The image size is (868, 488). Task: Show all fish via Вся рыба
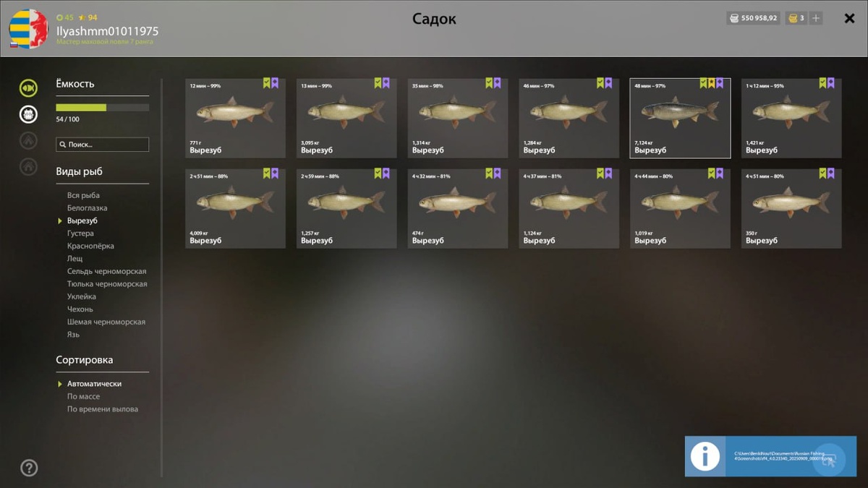coord(83,195)
